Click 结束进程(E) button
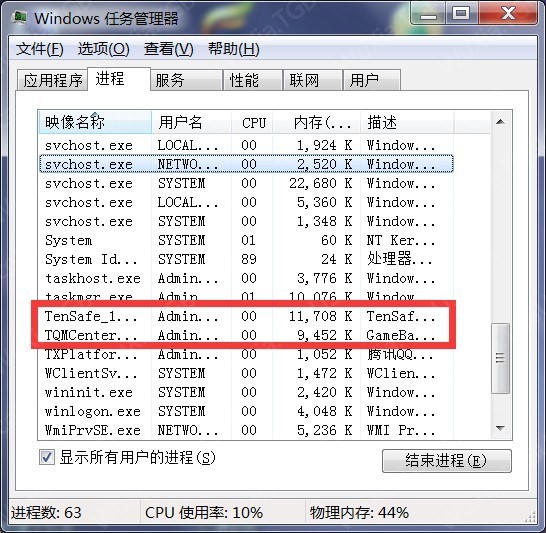 coord(447,461)
